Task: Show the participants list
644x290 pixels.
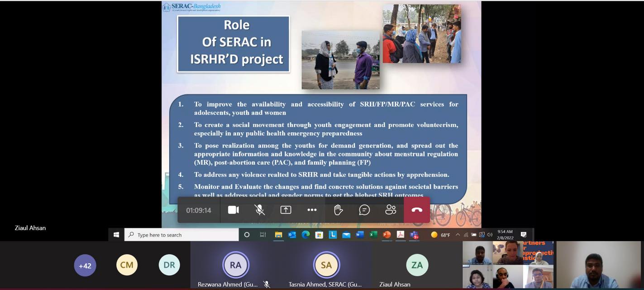Action: [391, 210]
